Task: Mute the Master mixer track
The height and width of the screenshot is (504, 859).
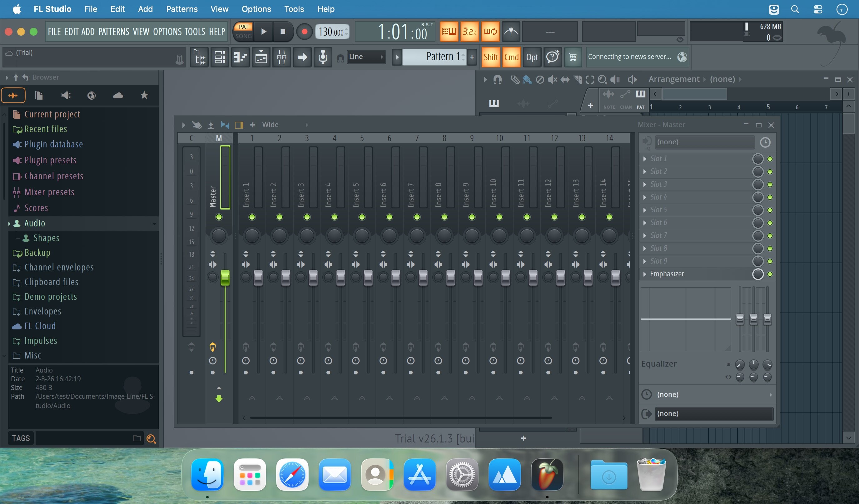Action: tap(219, 217)
